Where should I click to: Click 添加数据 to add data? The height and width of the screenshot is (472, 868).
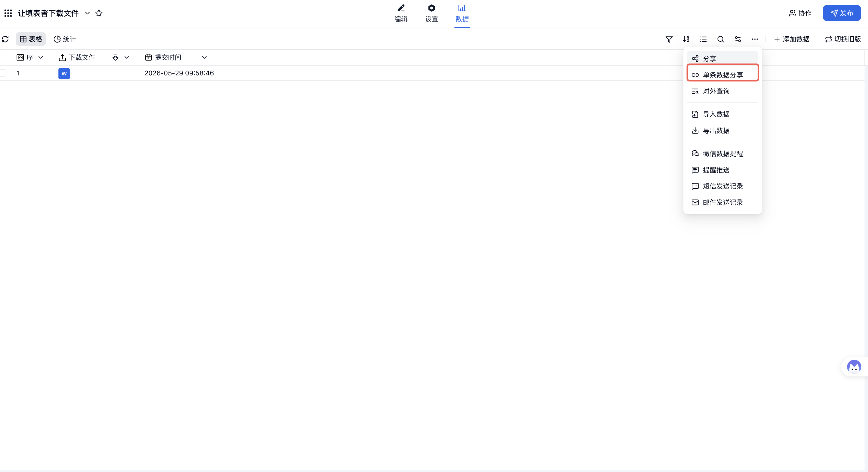click(792, 39)
